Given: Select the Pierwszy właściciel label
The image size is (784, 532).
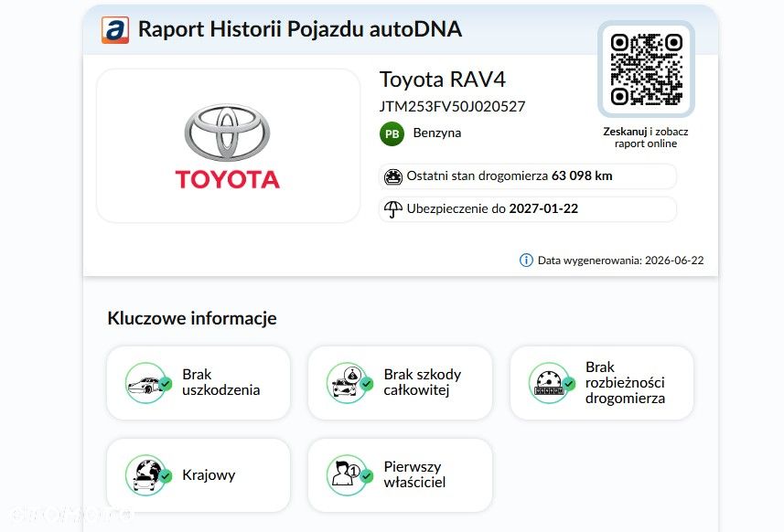Looking at the screenshot, I should click(x=414, y=474).
